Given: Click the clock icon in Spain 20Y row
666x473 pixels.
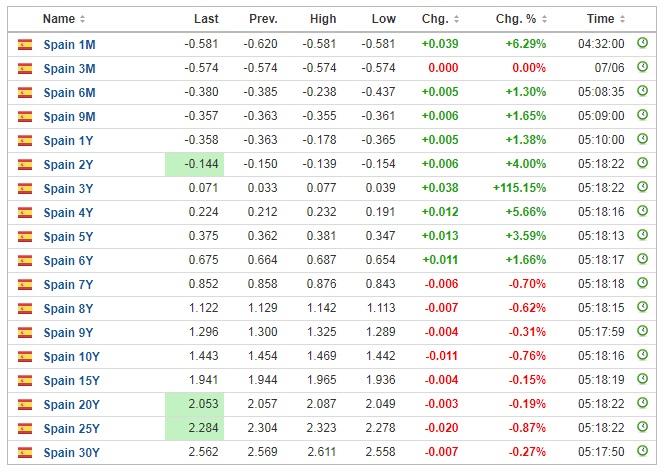Looking at the screenshot, I should tap(643, 403).
